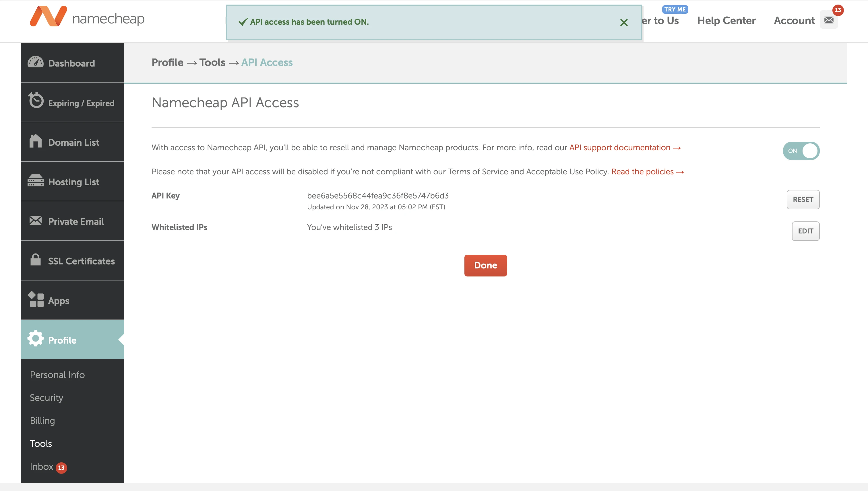Click the Dashboard gauge icon
Viewport: 868px width, 491px height.
coord(35,62)
